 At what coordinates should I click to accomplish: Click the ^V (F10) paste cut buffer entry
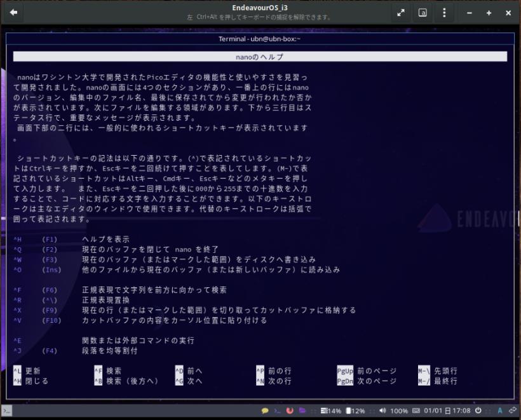pos(140,320)
